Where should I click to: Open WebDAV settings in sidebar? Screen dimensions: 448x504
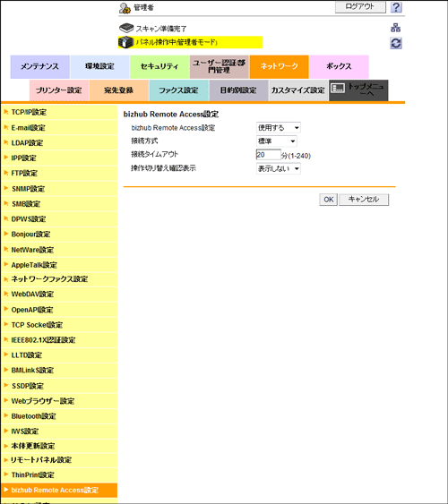59,295
